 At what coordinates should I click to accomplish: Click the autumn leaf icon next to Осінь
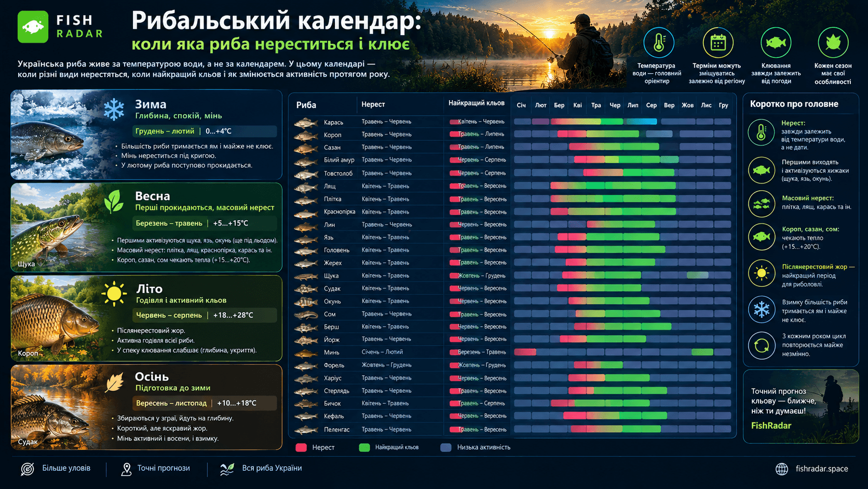[x=115, y=382]
